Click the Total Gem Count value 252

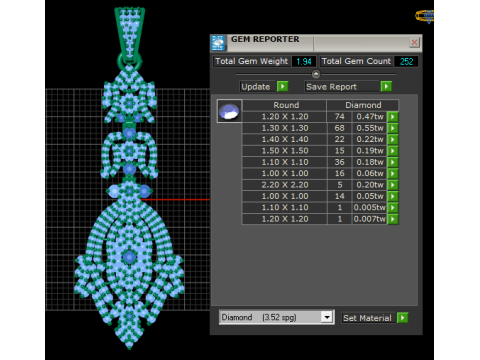[x=406, y=61]
